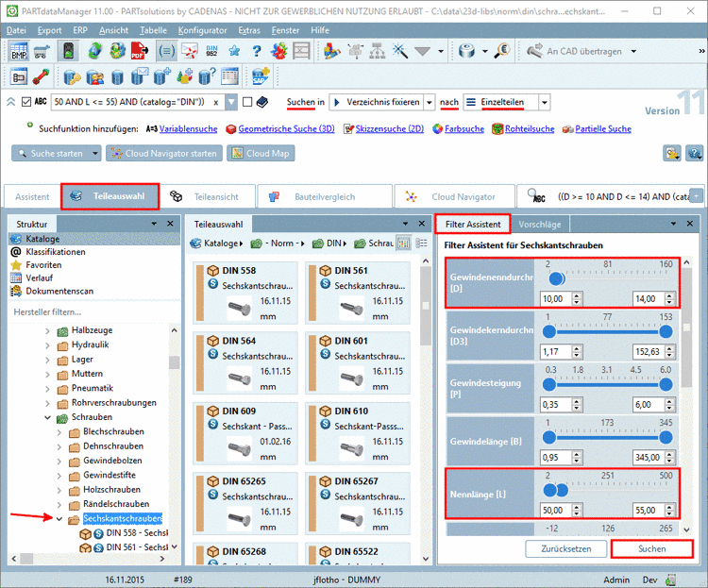
Task: Open the An CAD übertragen dropdown arrow
Action: tap(633, 52)
